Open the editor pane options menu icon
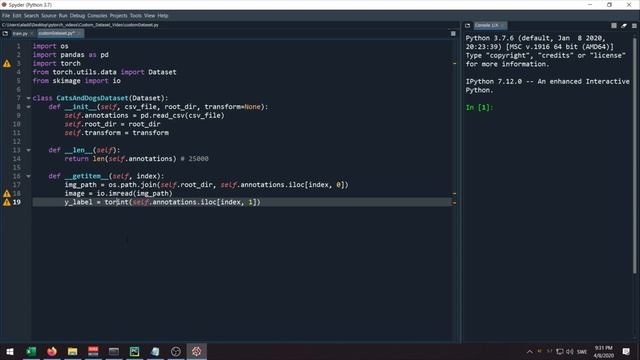640x360 pixels. click(x=453, y=33)
